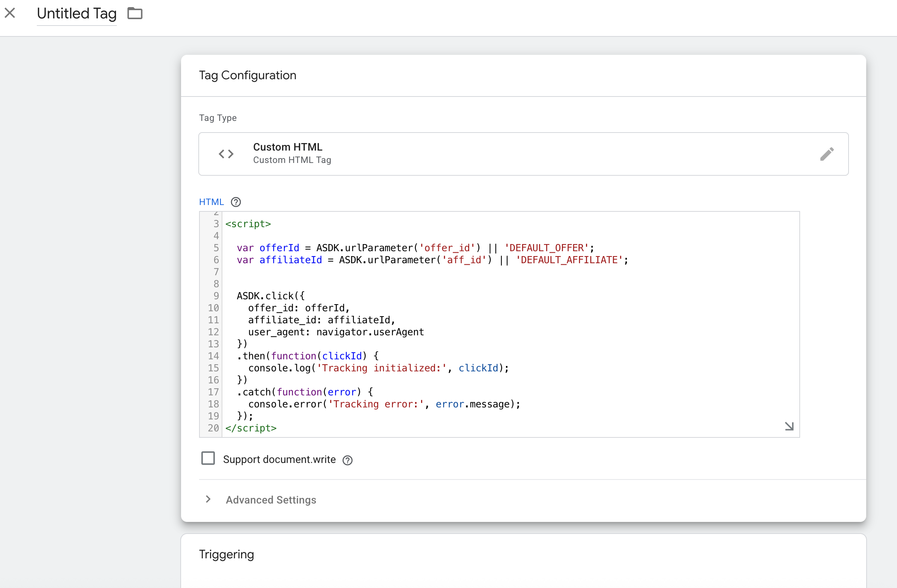The width and height of the screenshot is (897, 588).
Task: Click the closing </script> tag line
Action: coord(251,428)
